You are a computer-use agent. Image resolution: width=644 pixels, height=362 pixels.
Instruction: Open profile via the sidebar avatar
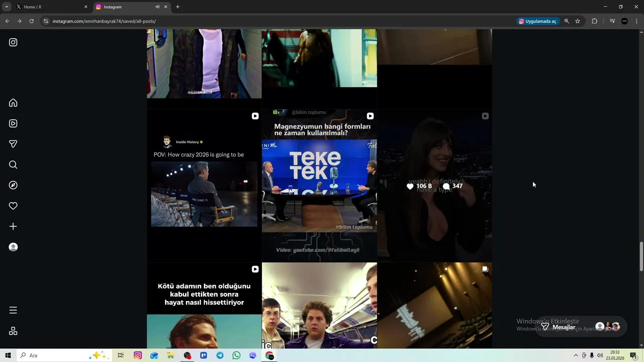click(x=13, y=247)
